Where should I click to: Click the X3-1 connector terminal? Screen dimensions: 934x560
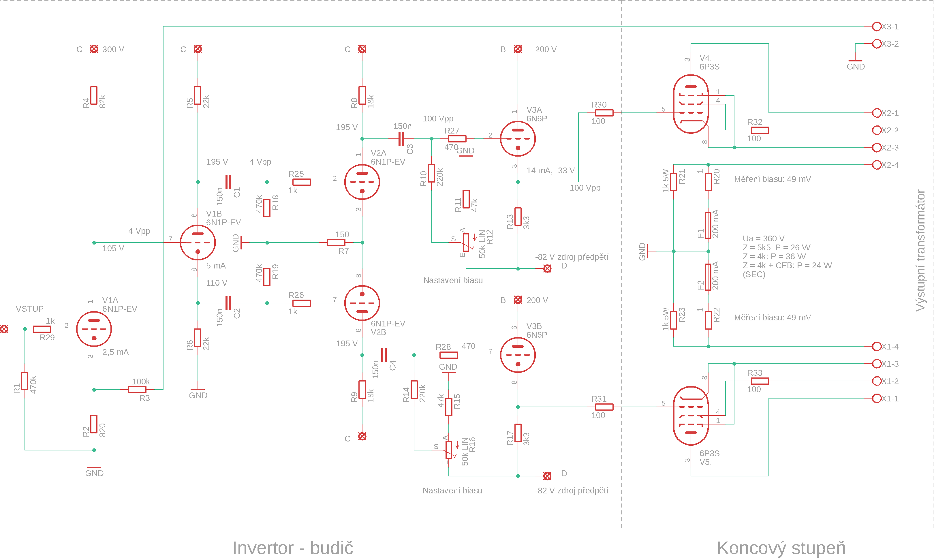tap(877, 26)
